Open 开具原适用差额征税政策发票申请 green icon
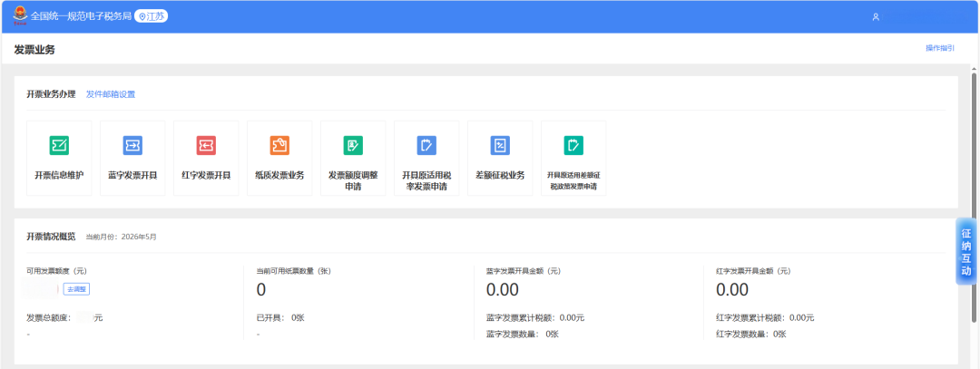 coord(573,145)
